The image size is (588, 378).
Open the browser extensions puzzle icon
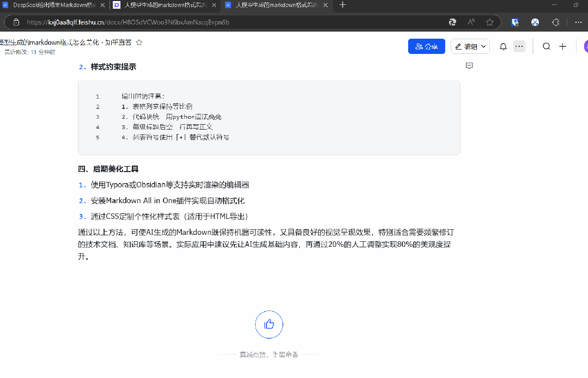555,22
